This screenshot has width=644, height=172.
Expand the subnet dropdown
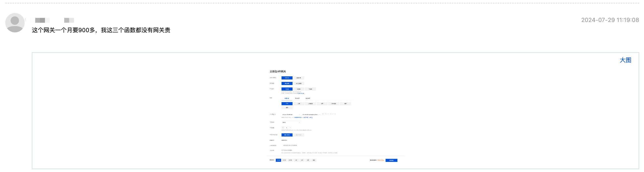[x=311, y=114]
